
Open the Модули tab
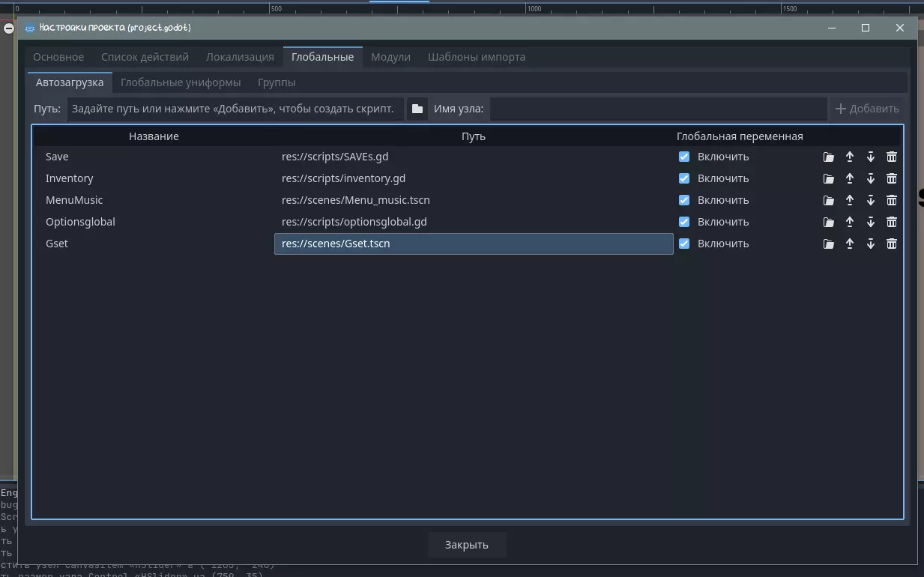(x=390, y=57)
